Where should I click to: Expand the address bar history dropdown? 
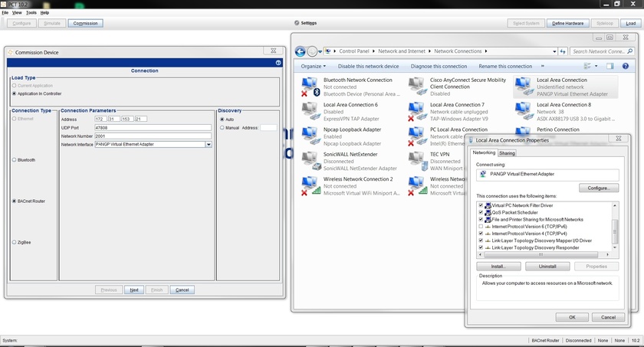[x=554, y=51]
